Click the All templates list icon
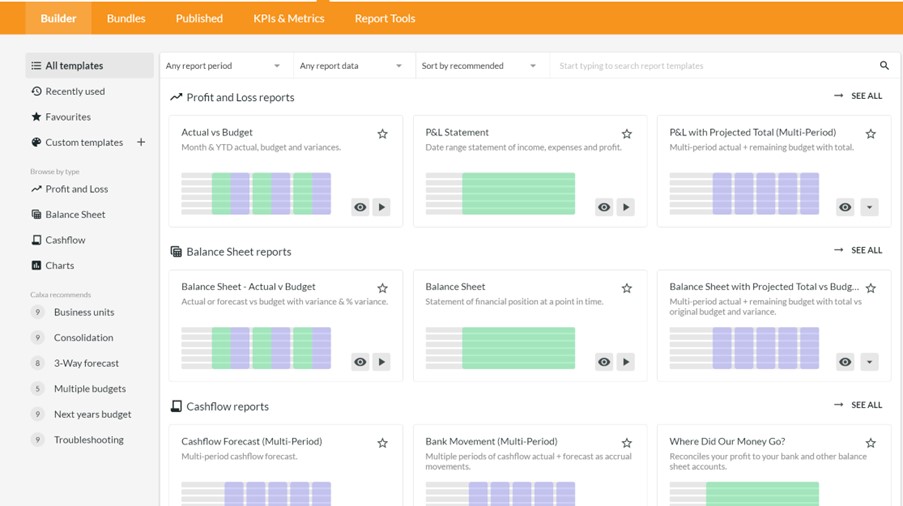Image resolution: width=903 pixels, height=506 pixels. [x=36, y=66]
